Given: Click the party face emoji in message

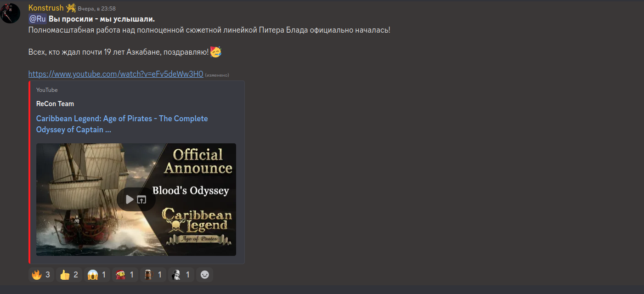Looking at the screenshot, I should point(216,52).
